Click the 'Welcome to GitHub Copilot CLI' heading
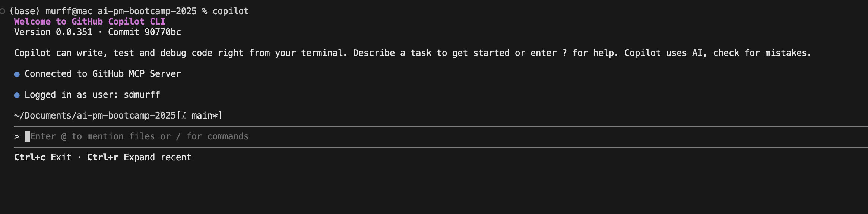 tap(89, 22)
